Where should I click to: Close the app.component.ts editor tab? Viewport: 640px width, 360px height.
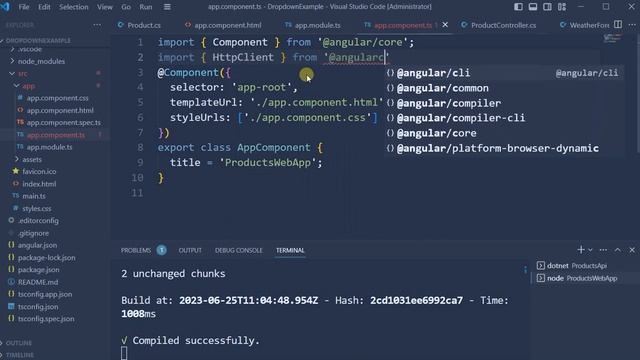(445, 25)
